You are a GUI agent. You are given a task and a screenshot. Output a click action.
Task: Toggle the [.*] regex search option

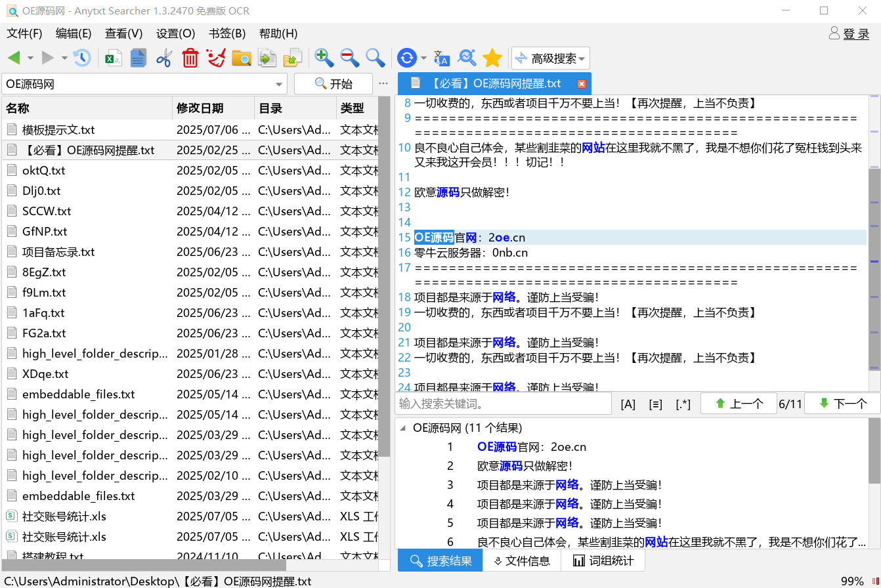click(x=683, y=404)
